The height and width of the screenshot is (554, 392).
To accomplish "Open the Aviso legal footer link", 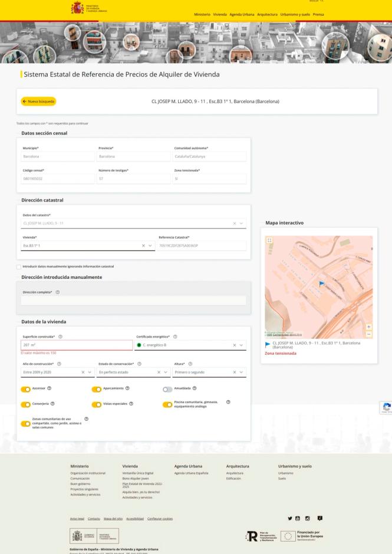I will (77, 519).
